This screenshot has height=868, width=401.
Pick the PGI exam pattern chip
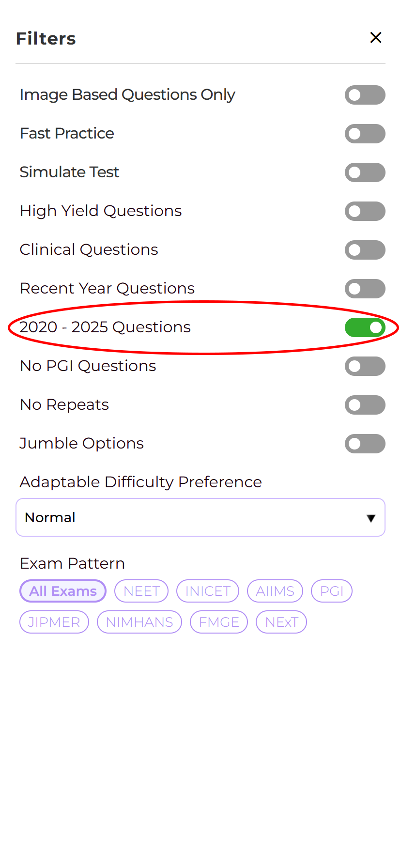point(331,591)
